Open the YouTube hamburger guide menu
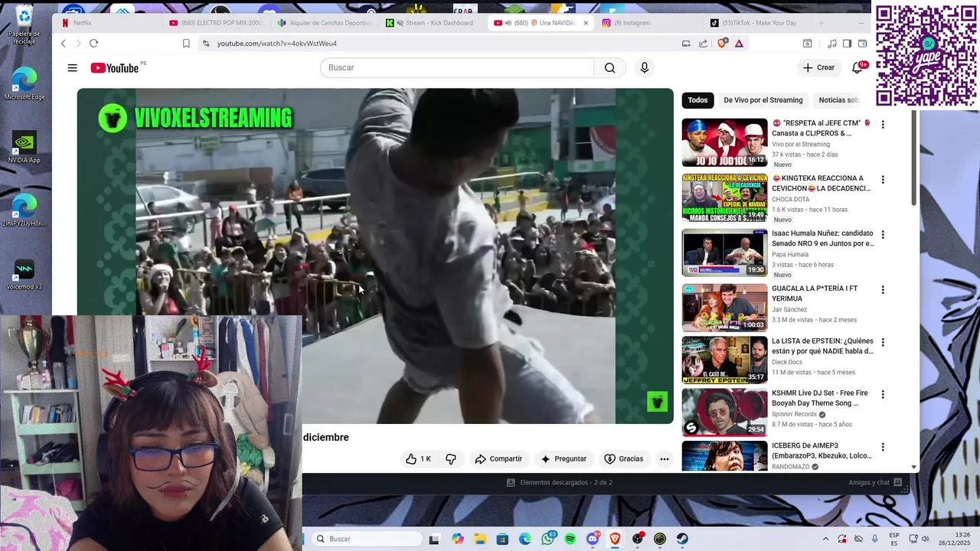Image resolution: width=980 pixels, height=551 pixels. click(72, 68)
